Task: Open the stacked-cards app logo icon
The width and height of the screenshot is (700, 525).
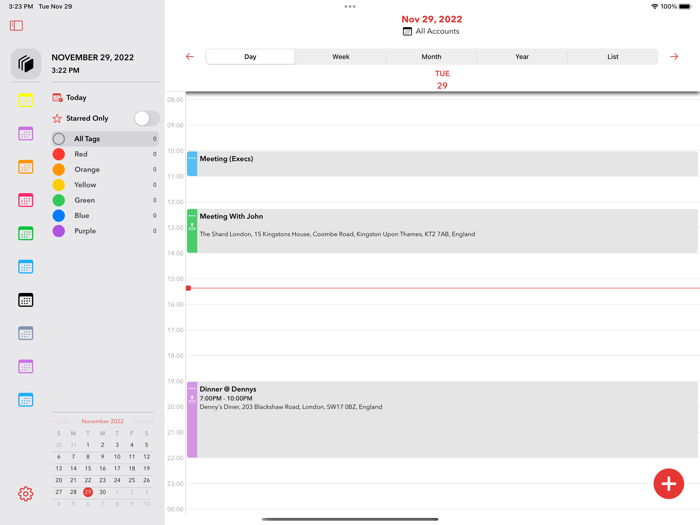Action: [x=26, y=64]
